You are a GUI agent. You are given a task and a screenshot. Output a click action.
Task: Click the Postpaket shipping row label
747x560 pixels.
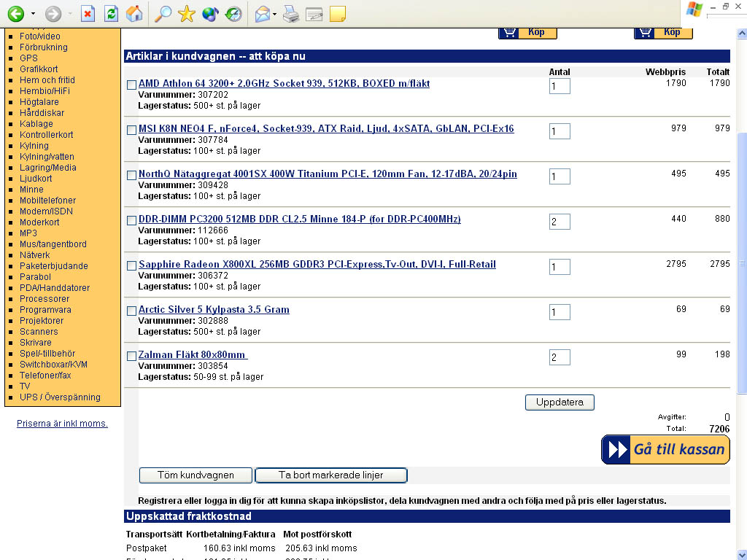click(x=146, y=548)
